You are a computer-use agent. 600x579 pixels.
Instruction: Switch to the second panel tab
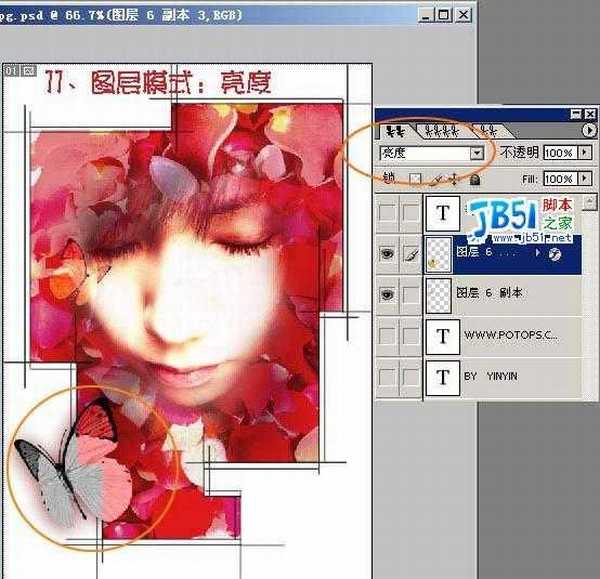(436, 131)
